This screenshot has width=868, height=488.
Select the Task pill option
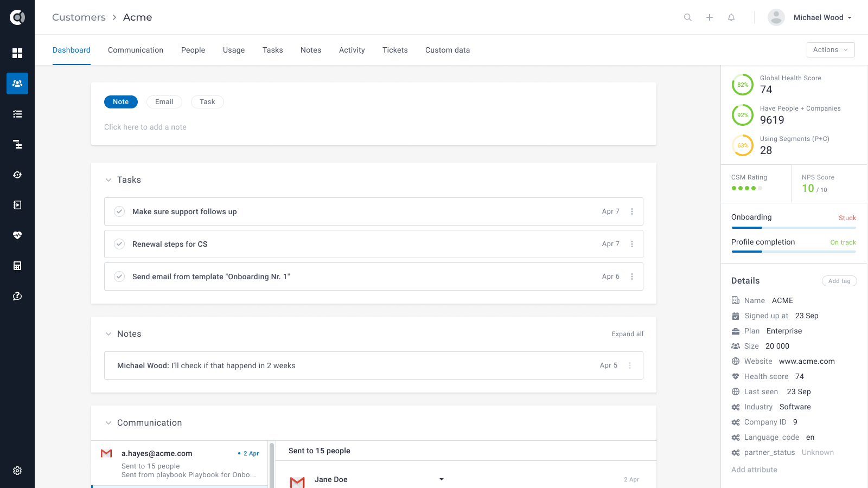tap(207, 102)
